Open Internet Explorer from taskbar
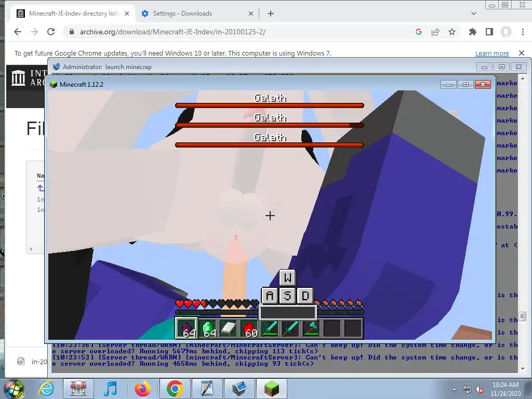The width and height of the screenshot is (532, 399). [46, 389]
